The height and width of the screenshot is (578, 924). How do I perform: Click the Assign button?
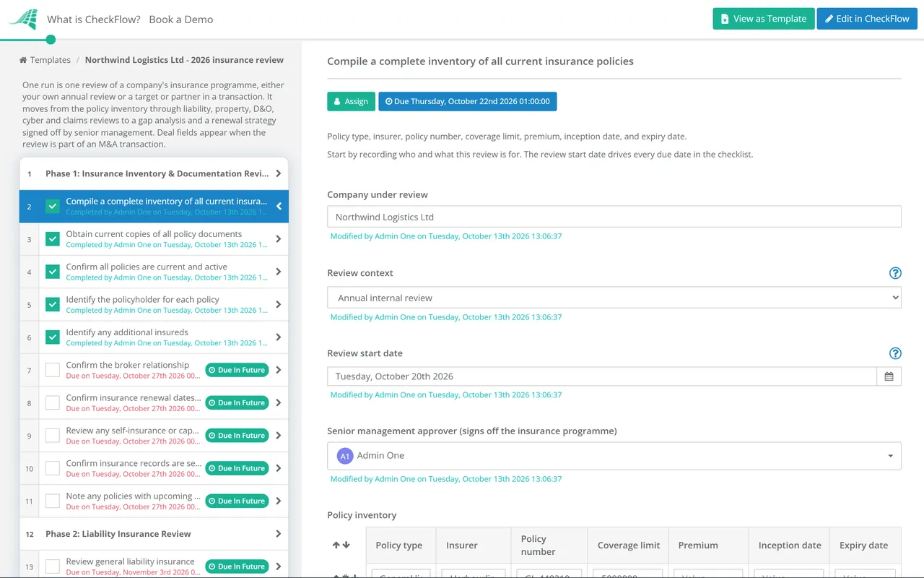pos(351,101)
